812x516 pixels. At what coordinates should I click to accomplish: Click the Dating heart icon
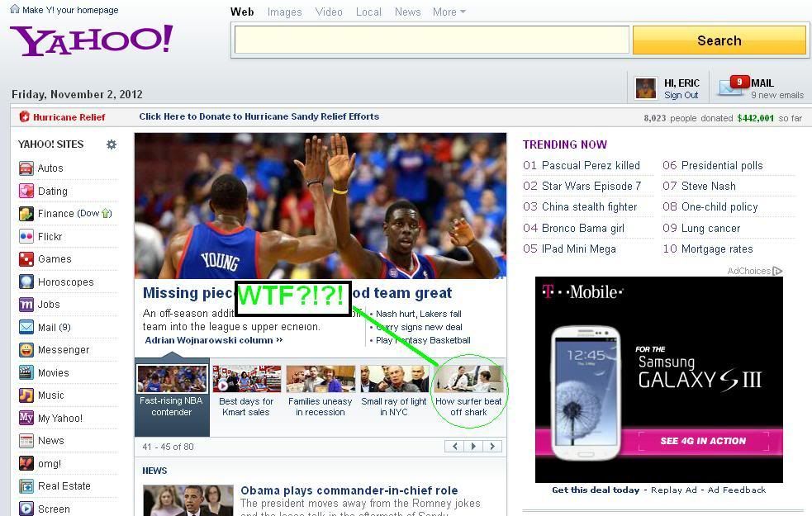point(26,191)
